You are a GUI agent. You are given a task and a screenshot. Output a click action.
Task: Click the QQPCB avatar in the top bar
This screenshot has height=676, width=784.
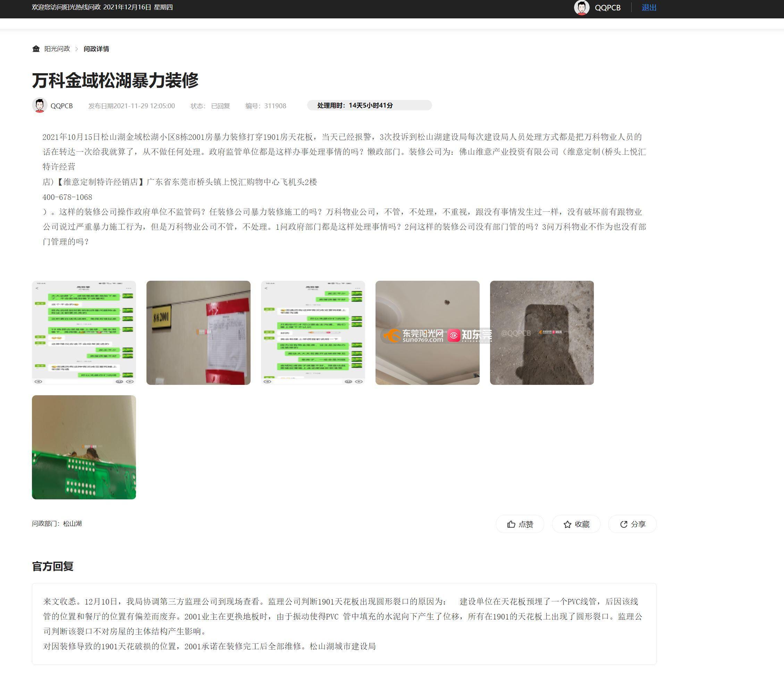[x=582, y=8]
